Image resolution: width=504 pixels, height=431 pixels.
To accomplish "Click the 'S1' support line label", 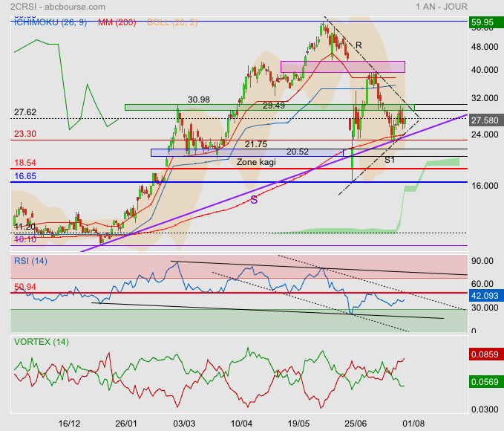I will point(390,159).
